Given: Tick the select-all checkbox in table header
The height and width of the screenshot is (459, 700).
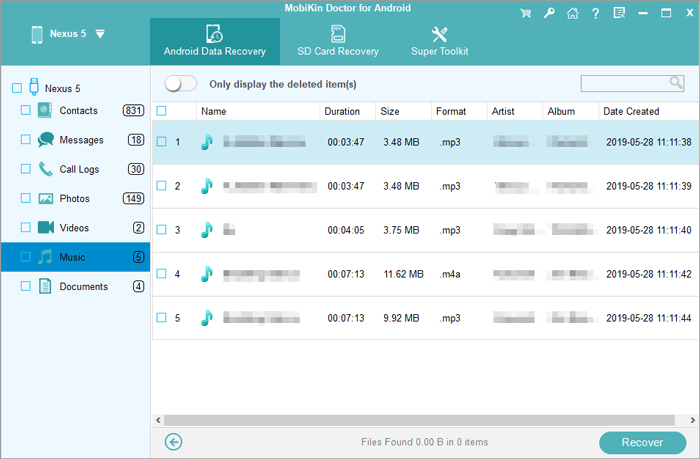Looking at the screenshot, I should 162,111.
